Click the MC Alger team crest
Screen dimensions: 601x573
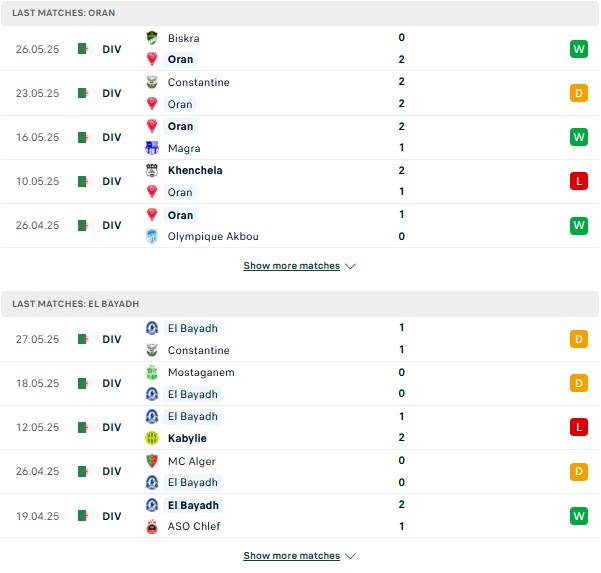(x=152, y=461)
